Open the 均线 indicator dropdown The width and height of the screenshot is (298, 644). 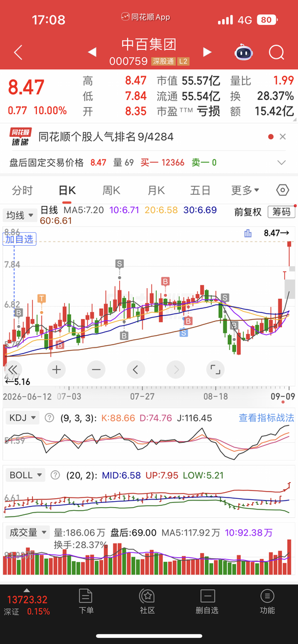[x=20, y=215]
